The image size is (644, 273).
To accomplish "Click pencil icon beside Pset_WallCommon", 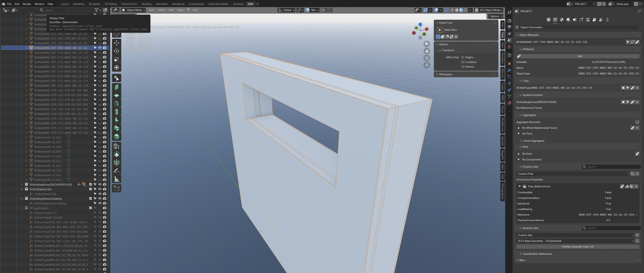I will click(x=622, y=186).
